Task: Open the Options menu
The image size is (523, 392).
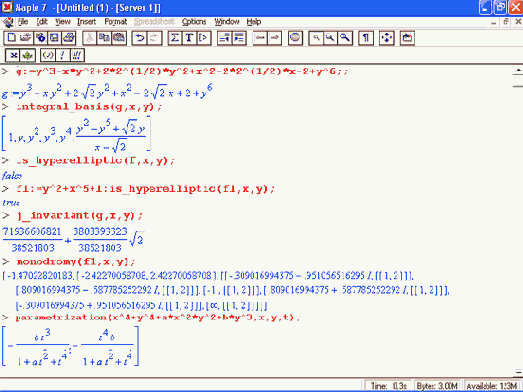Action: [x=194, y=22]
